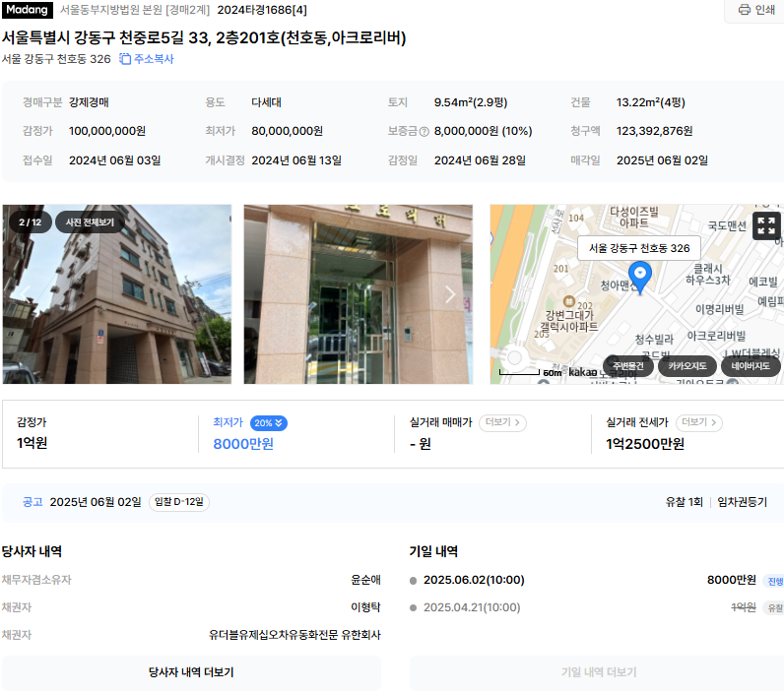Show previous photo with left chevron
This screenshot has width=784, height=695.
click(x=25, y=294)
